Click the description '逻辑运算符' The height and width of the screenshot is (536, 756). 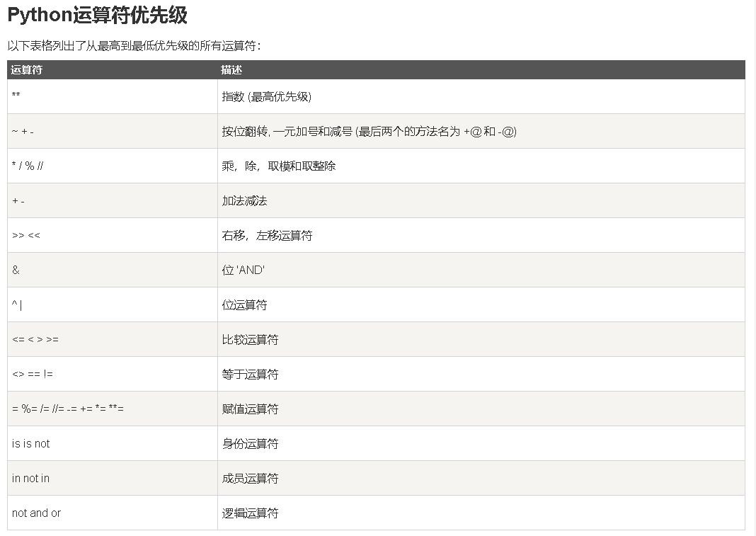click(251, 513)
